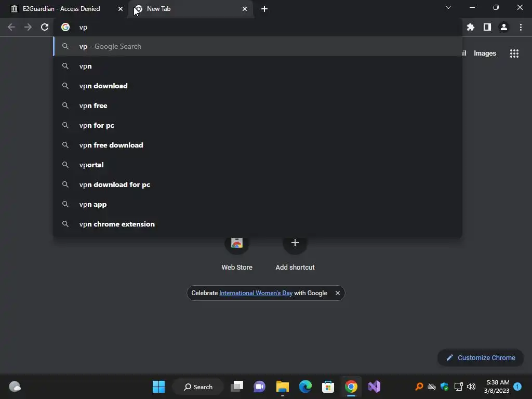Open the Windows Start menu
This screenshot has width=532, height=399.
(x=158, y=387)
